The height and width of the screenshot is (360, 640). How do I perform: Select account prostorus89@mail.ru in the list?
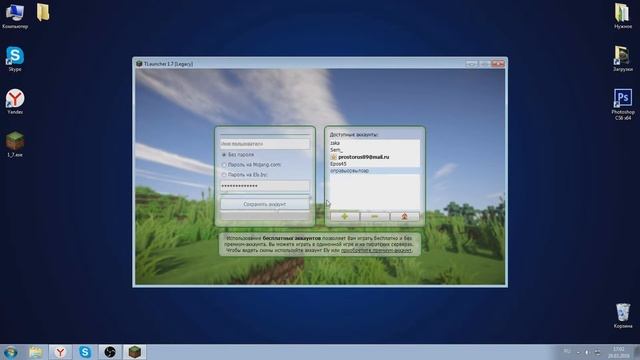coord(375,157)
